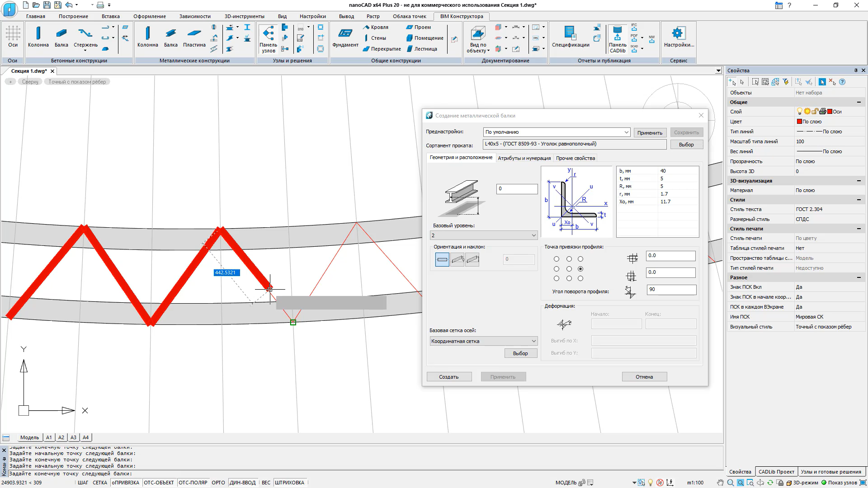Open the Фундамент tool

coord(345,34)
